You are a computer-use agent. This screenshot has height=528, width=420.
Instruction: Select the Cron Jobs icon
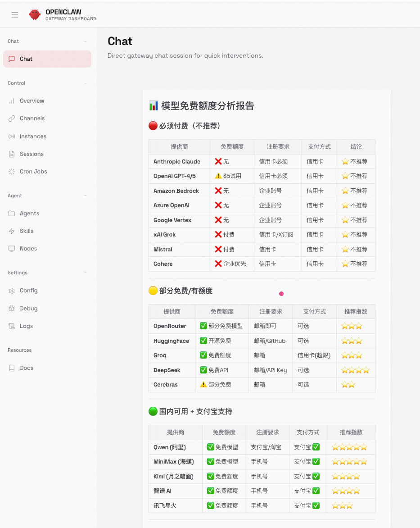pyautogui.click(x=12, y=172)
